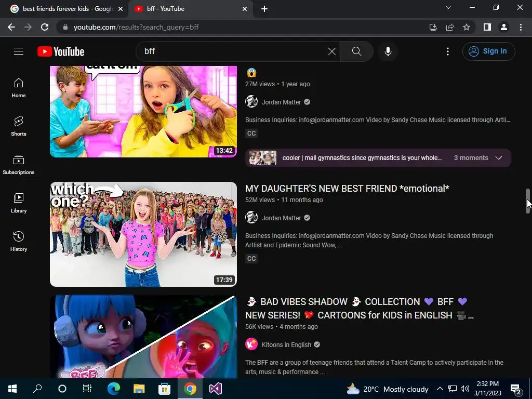Open Microsoft Store from taskbar
532x399 pixels.
click(x=165, y=389)
